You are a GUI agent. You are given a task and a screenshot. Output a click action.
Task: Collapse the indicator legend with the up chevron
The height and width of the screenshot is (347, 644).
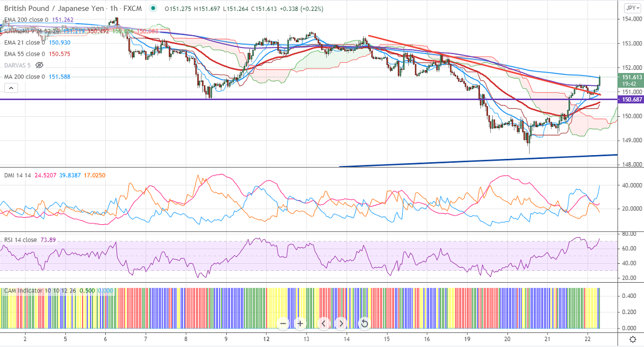(x=11, y=88)
